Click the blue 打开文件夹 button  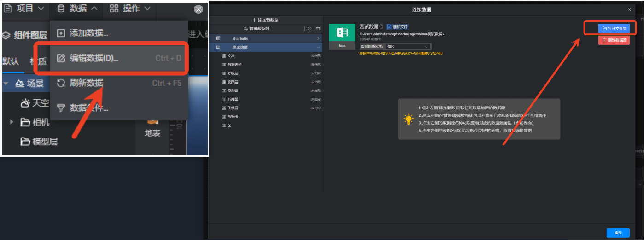pyautogui.click(x=614, y=29)
